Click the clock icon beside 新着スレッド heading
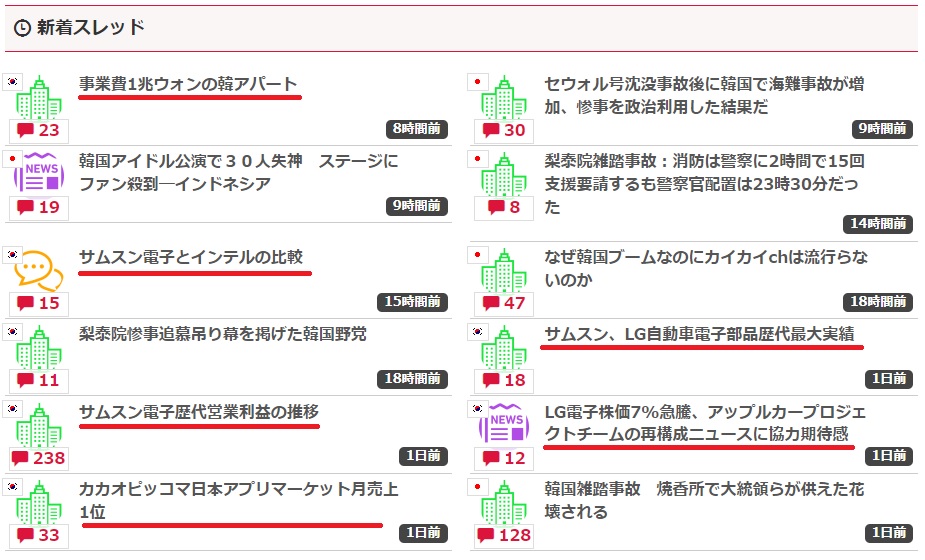 (23, 28)
